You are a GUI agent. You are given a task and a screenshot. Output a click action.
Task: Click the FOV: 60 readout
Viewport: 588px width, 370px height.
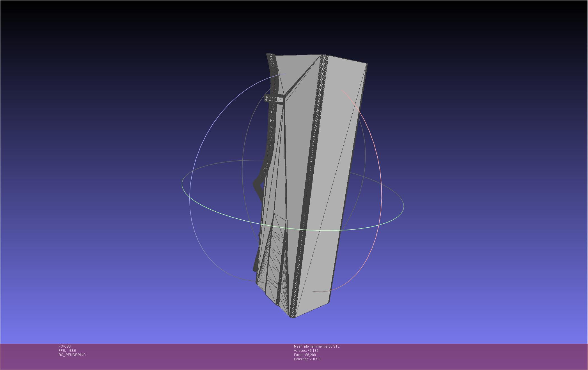[x=65, y=346]
